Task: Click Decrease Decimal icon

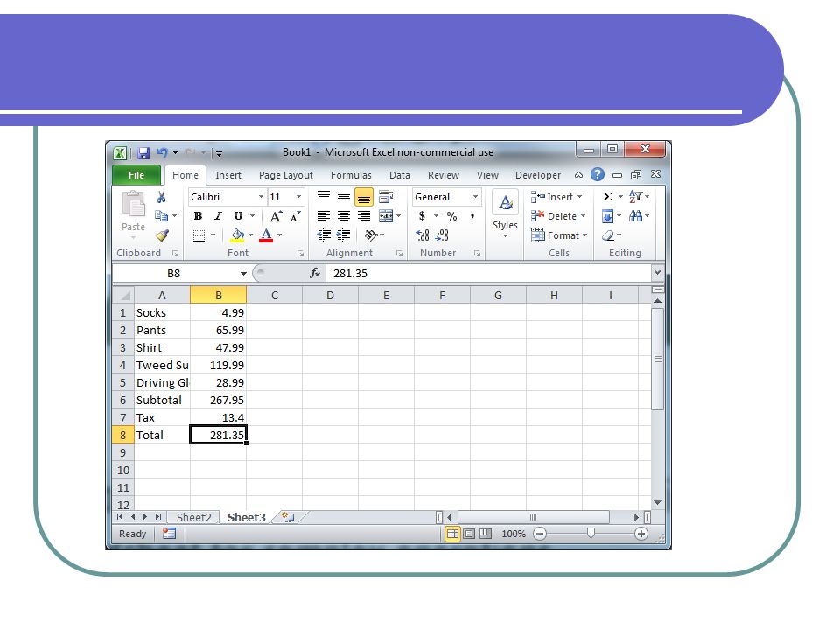Action: pos(442,235)
